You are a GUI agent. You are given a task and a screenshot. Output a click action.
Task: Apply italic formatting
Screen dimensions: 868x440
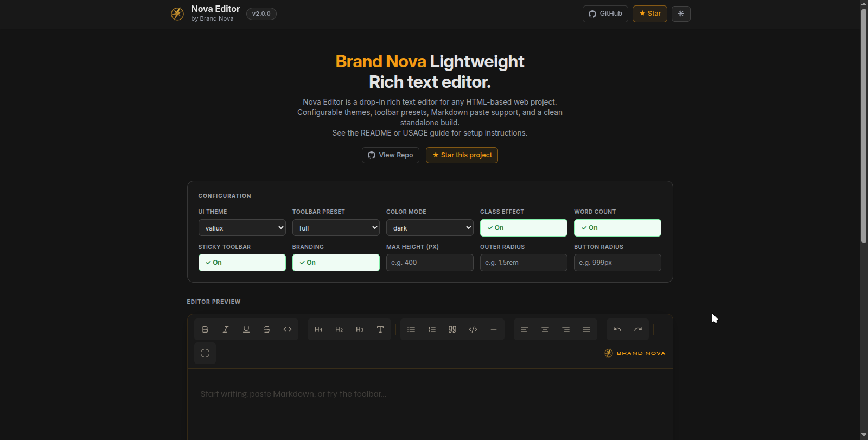click(226, 329)
